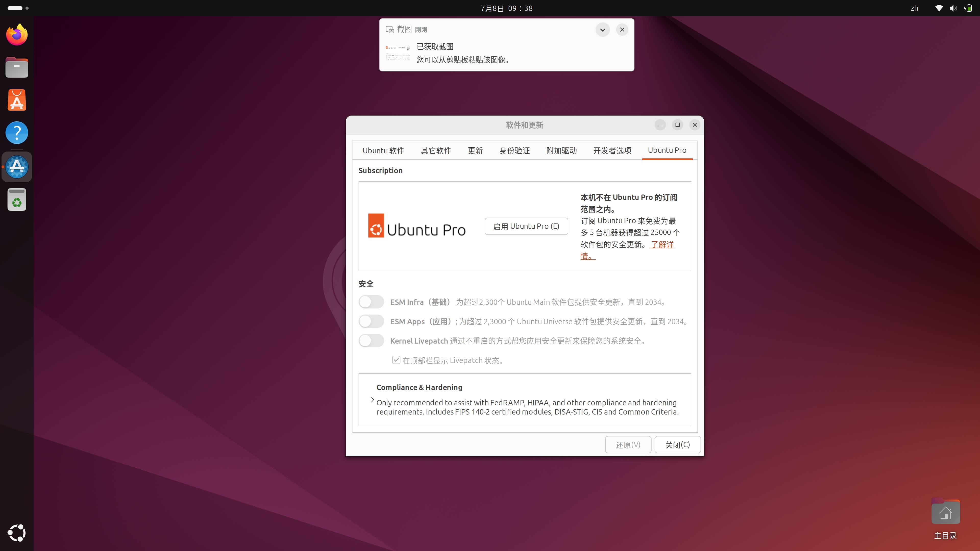Viewport: 980px width, 551px height.
Task: Click the Ubuntu Pro logo
Action: tap(416, 226)
